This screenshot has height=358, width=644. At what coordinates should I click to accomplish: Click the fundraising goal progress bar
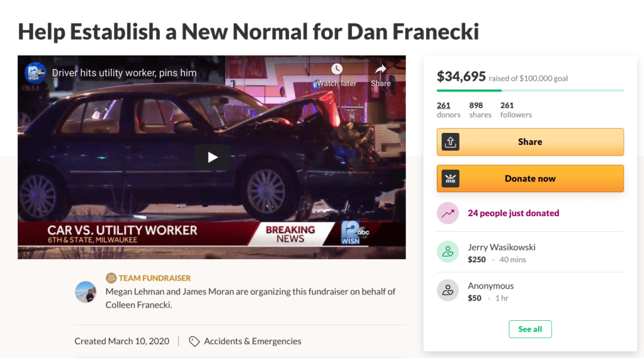530,90
